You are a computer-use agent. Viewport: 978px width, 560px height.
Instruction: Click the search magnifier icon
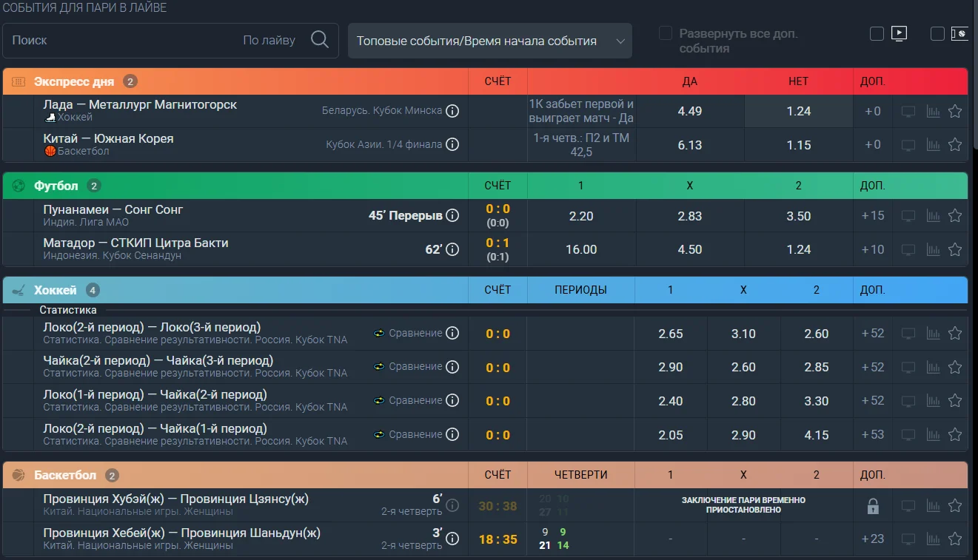point(320,40)
